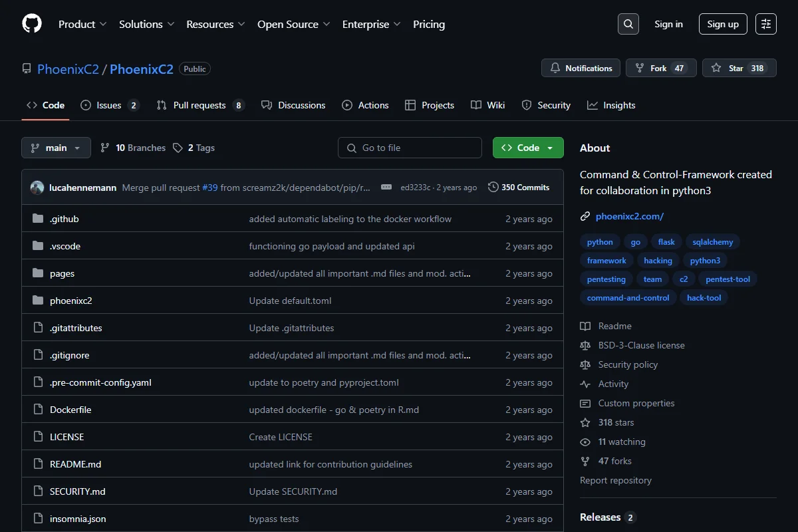Viewport: 798px width, 532px height.
Task: Focus the Go to file field
Action: [410, 148]
